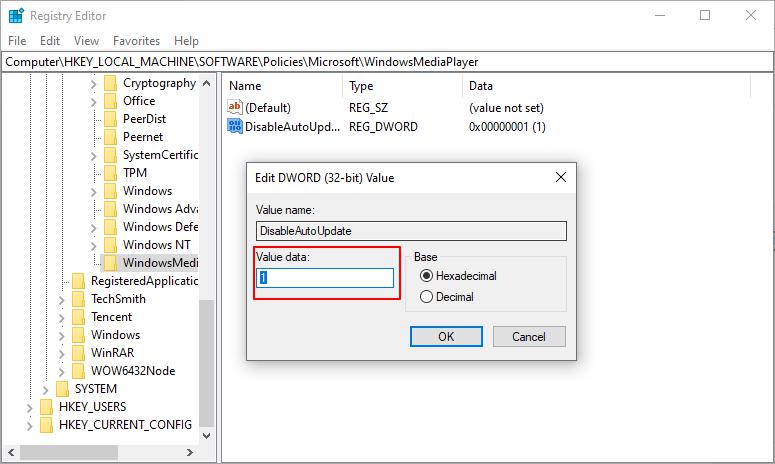
Task: Select the Cryptography folder icon
Action: pos(110,83)
